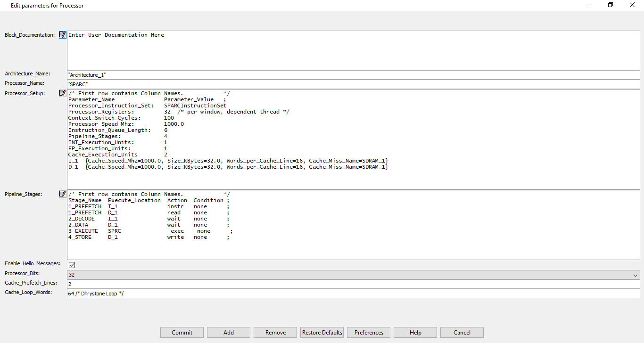The width and height of the screenshot is (644, 343).
Task: Open editor icon beside Processor_Setup
Action: [62, 93]
